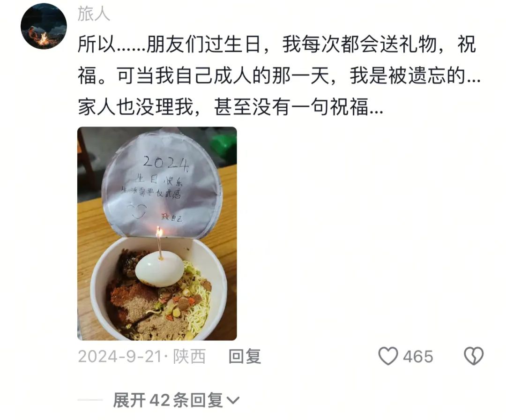Click the chevron beside 展开42条回复
506x420 pixels.
tap(233, 401)
